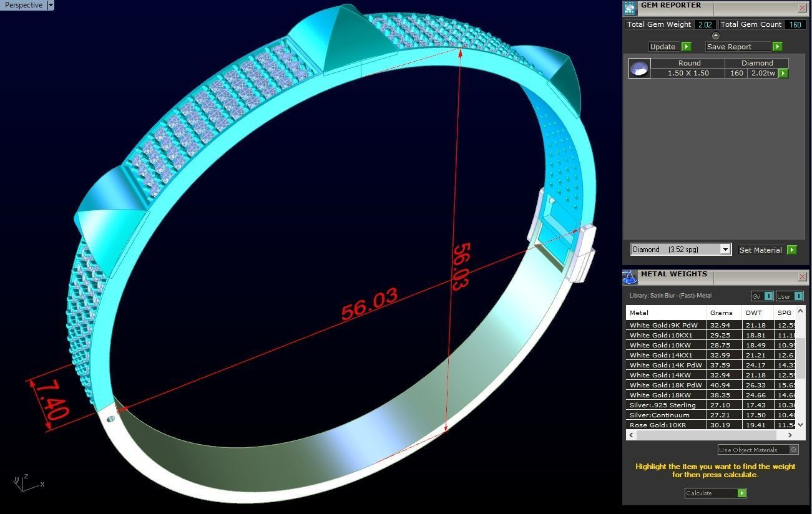Select the Silver:.925 Sterling row
The height and width of the screenshot is (514, 812).
pos(711,405)
